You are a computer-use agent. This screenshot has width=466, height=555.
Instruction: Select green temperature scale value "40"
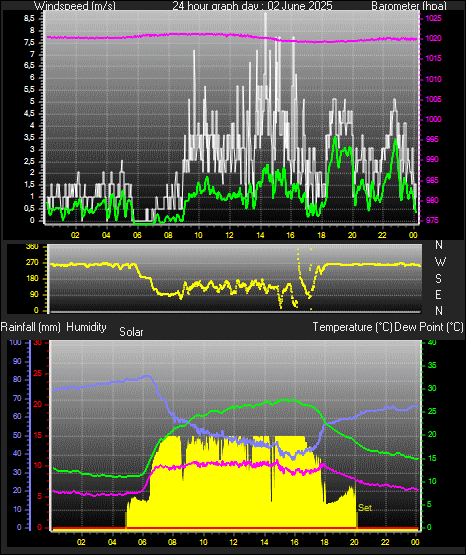pyautogui.click(x=432, y=342)
